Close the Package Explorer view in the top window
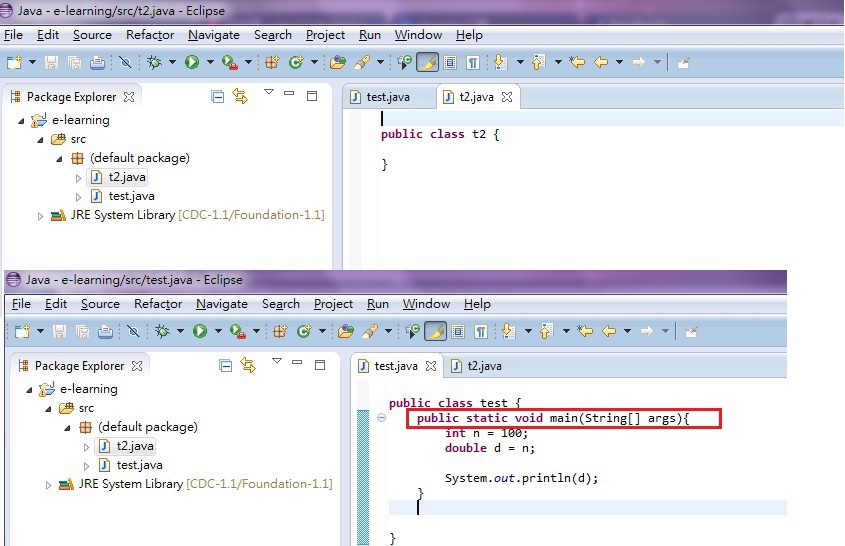 [129, 97]
